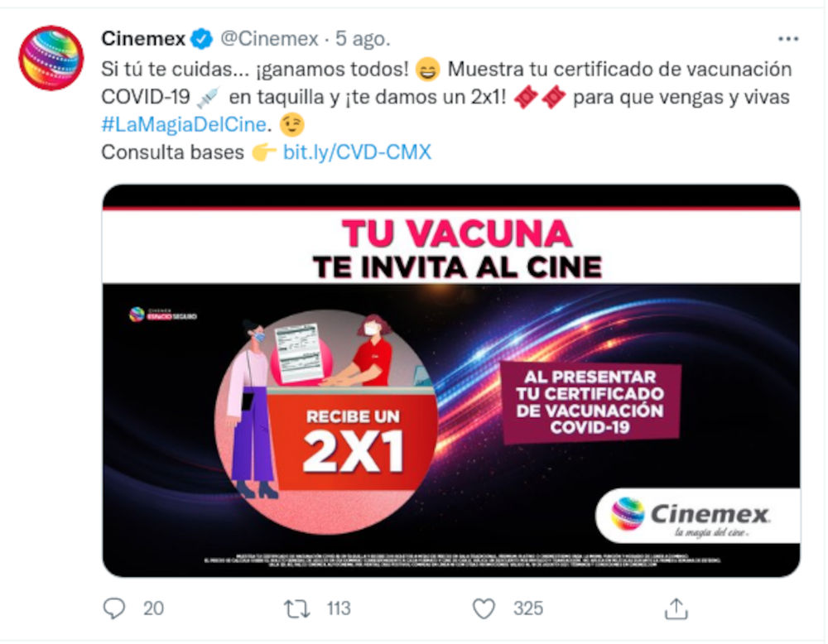828x644 pixels.
Task: Click Al presentar tu certificado banner
Action: tap(590, 404)
